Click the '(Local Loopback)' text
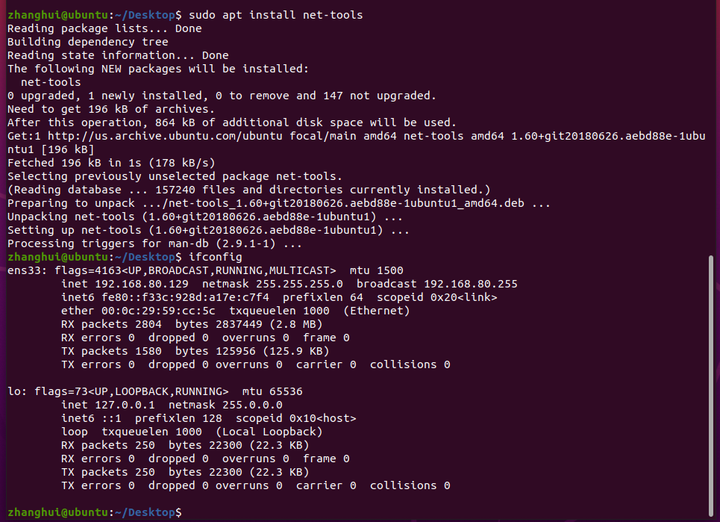This screenshot has height=522, width=720. 269,432
